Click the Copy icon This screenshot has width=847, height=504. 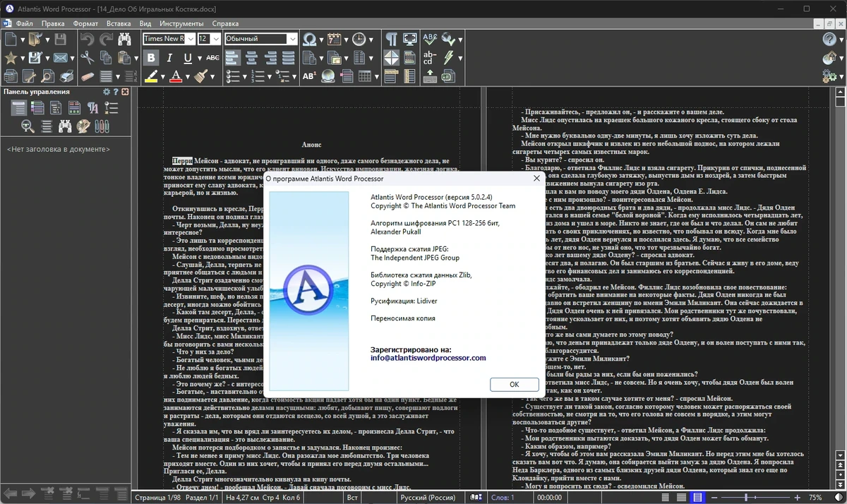106,58
